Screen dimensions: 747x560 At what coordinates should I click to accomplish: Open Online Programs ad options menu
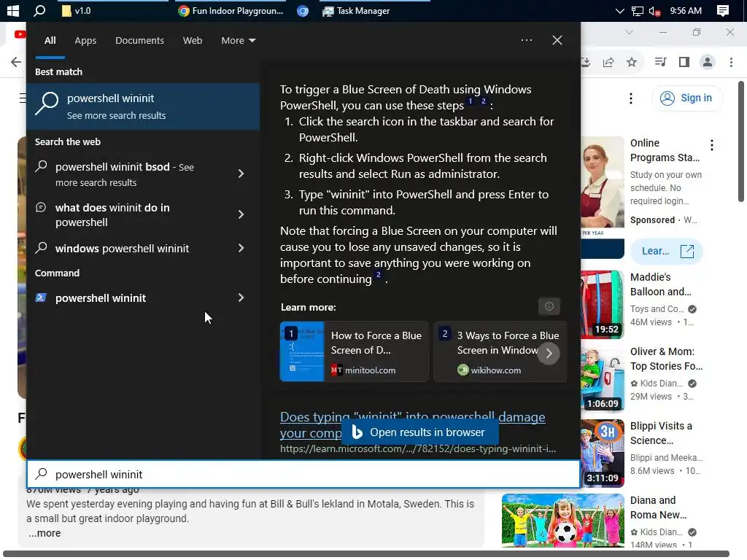712,145
